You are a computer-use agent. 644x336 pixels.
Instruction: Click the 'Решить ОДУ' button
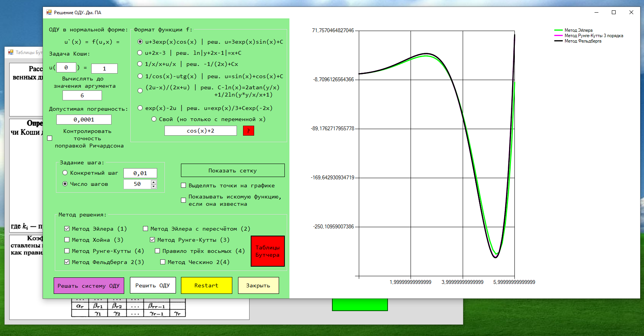pos(153,285)
